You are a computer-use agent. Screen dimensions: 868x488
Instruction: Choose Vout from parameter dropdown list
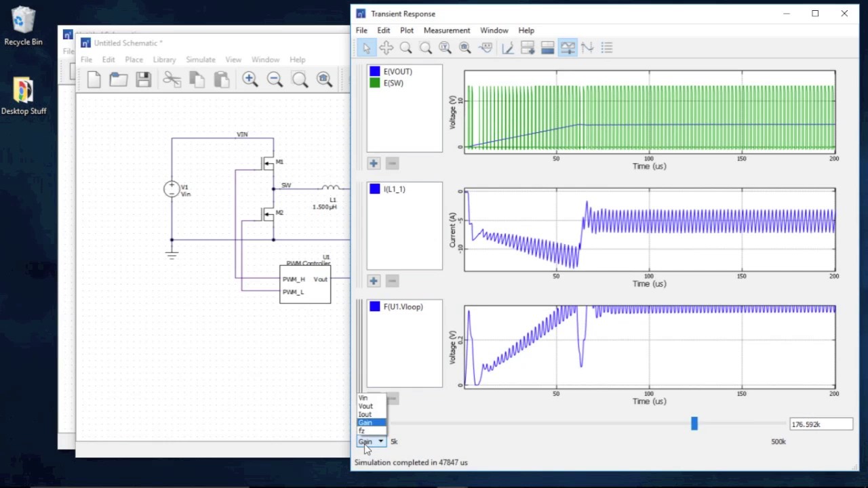[x=372, y=406]
